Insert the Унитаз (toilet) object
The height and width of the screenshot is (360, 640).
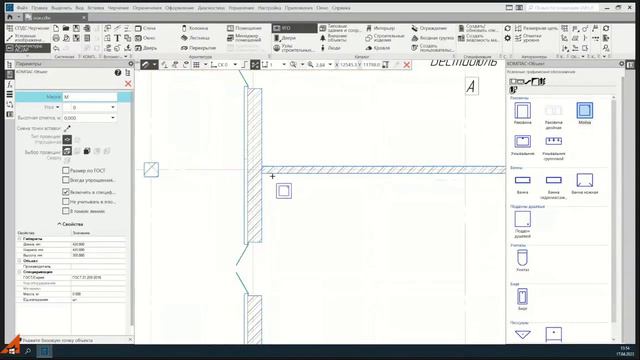tap(522, 261)
